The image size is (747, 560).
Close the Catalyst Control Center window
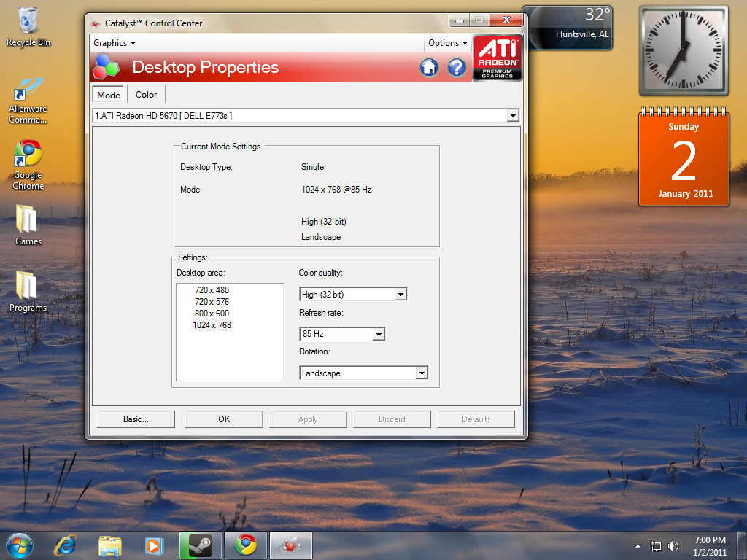(x=506, y=20)
